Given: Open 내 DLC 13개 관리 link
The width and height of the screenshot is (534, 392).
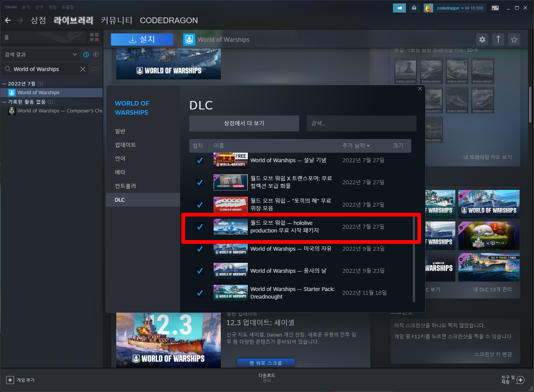Looking at the screenshot, I should point(493,289).
